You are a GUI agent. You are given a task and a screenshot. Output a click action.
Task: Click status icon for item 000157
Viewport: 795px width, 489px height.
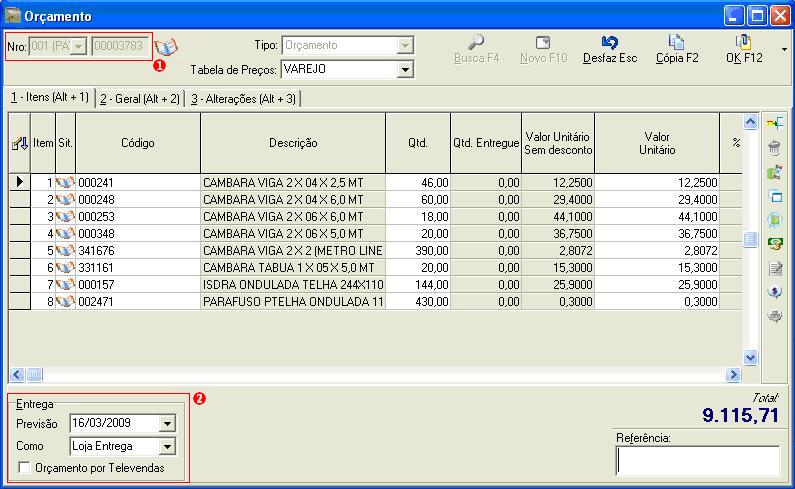pos(65,285)
